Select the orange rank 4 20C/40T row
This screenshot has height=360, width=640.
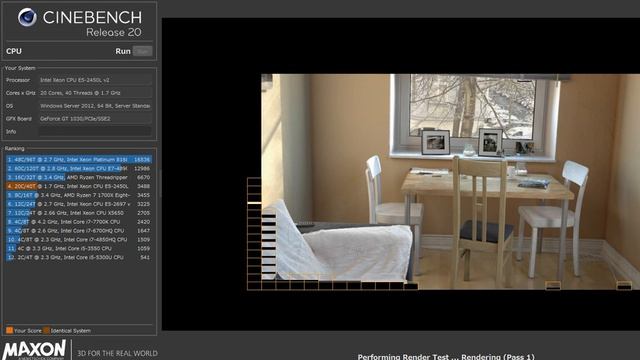click(x=78, y=186)
